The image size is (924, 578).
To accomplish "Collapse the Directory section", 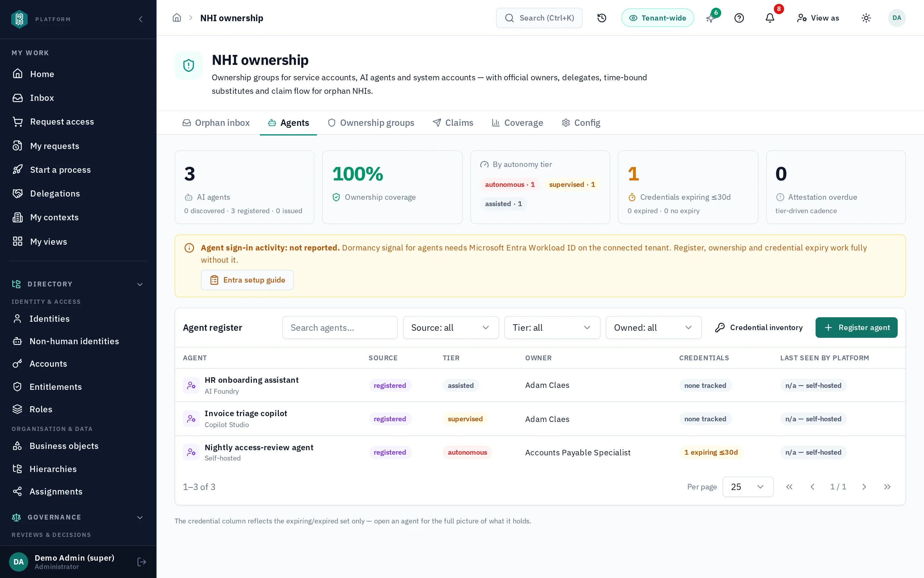I will 78,284.
